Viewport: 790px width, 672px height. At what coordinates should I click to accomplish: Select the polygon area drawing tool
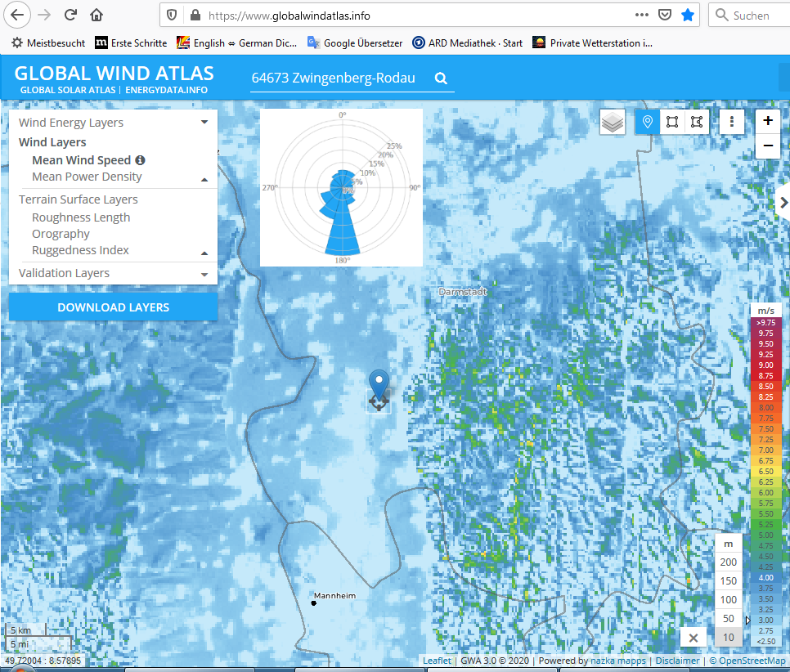696,122
